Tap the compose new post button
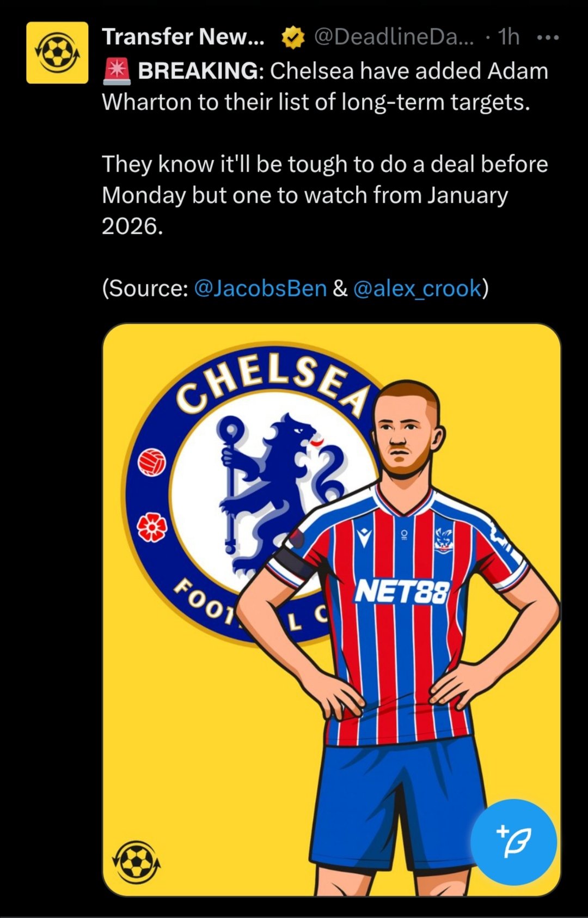 tap(513, 842)
